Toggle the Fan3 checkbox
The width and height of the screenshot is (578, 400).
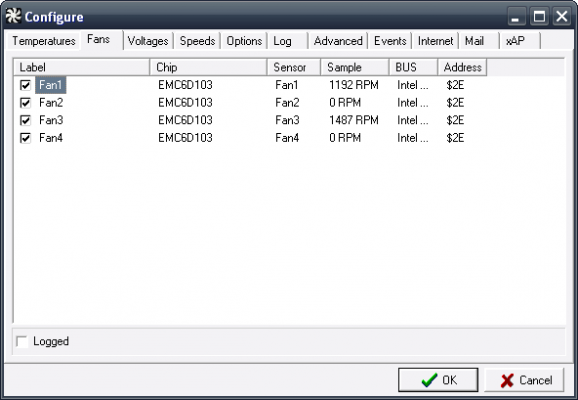[x=25, y=120]
